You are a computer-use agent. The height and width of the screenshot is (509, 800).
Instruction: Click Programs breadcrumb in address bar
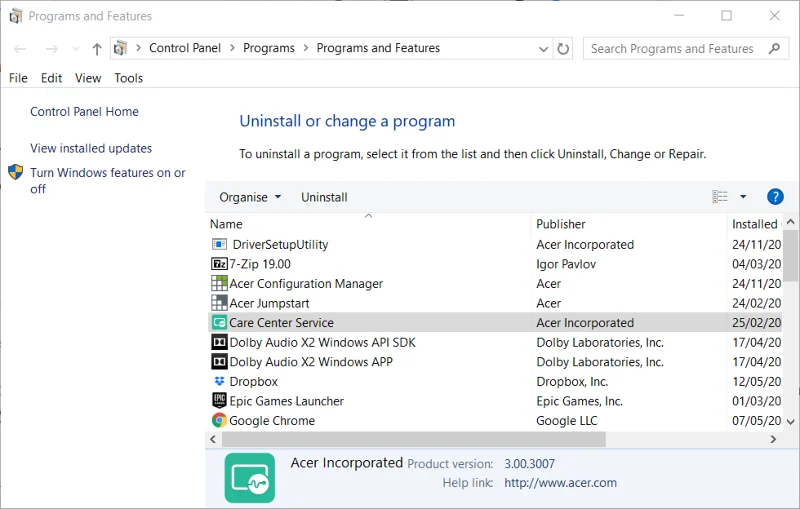(269, 48)
